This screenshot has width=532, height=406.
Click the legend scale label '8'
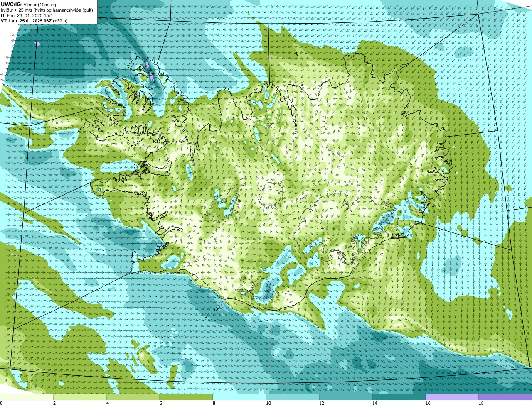pos(214,403)
